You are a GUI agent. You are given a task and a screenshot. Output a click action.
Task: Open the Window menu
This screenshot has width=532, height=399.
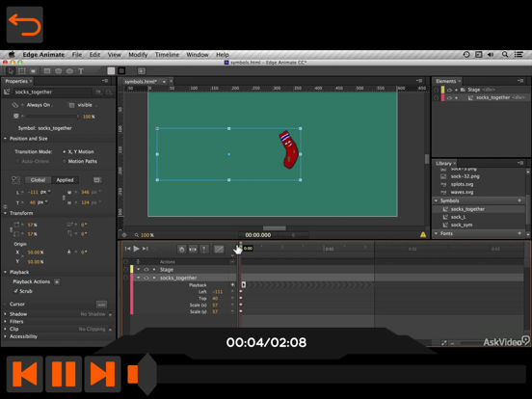coord(198,55)
